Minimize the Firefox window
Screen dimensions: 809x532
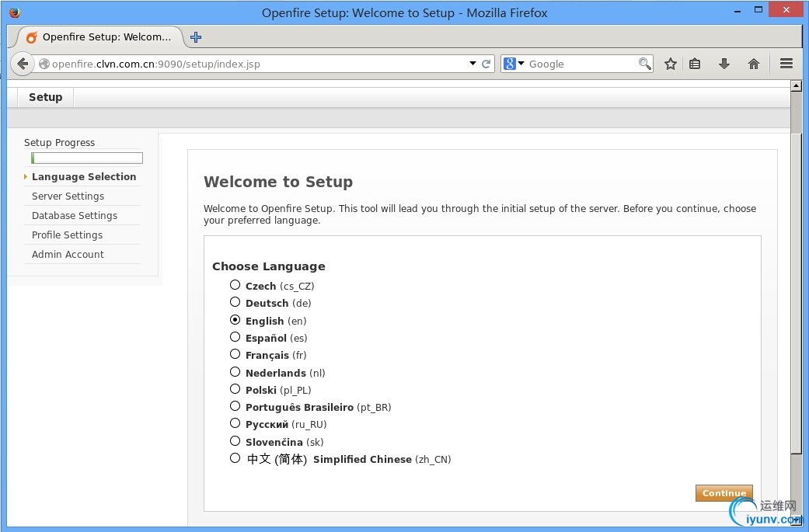pyautogui.click(x=738, y=10)
